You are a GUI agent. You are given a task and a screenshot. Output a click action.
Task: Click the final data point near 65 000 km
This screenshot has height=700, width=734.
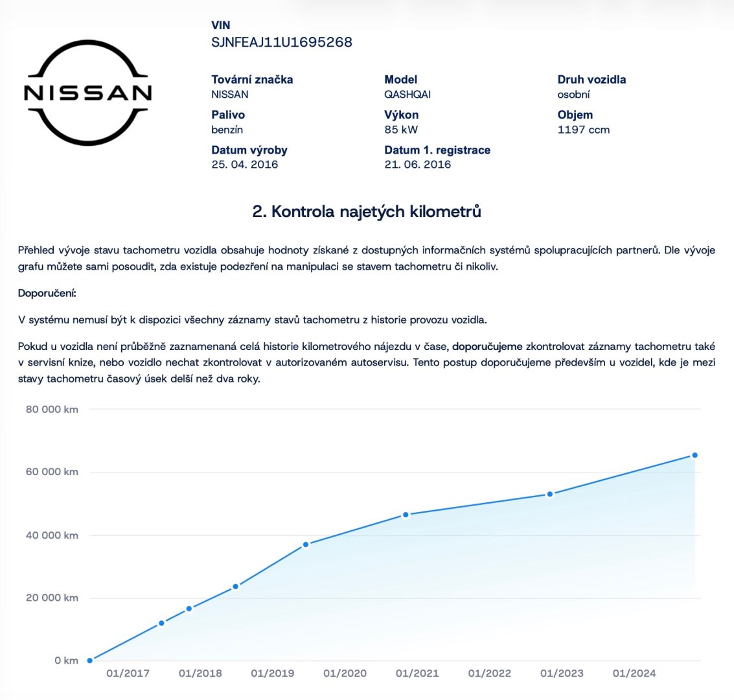694,455
